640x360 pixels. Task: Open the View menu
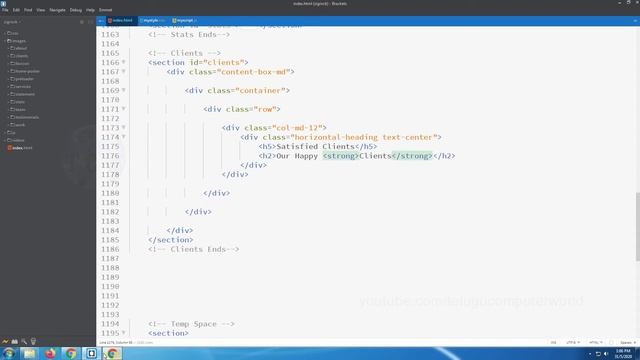(40, 10)
